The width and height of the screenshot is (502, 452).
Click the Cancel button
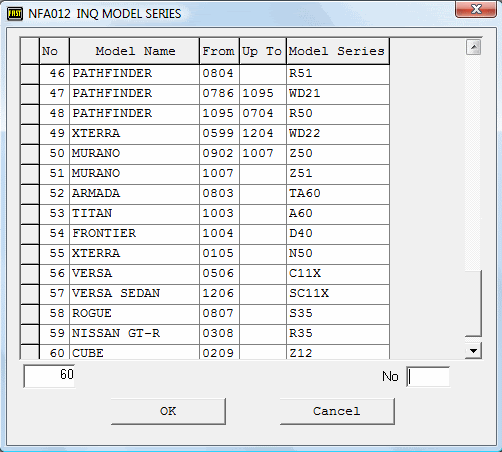tap(337, 411)
